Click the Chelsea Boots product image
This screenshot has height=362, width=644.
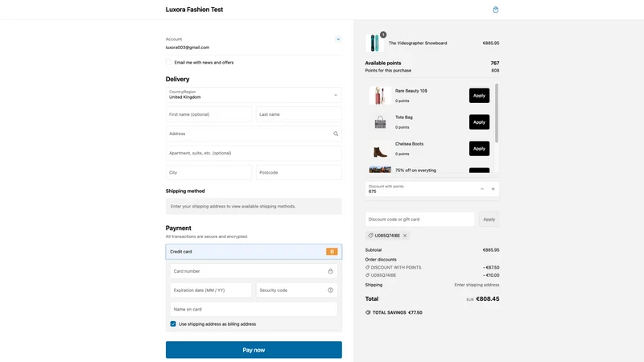pos(380,149)
